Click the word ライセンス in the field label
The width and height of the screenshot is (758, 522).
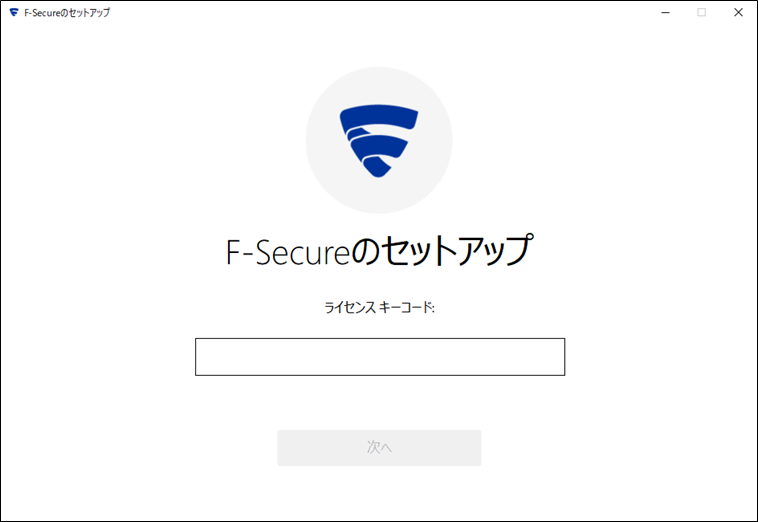(350, 307)
